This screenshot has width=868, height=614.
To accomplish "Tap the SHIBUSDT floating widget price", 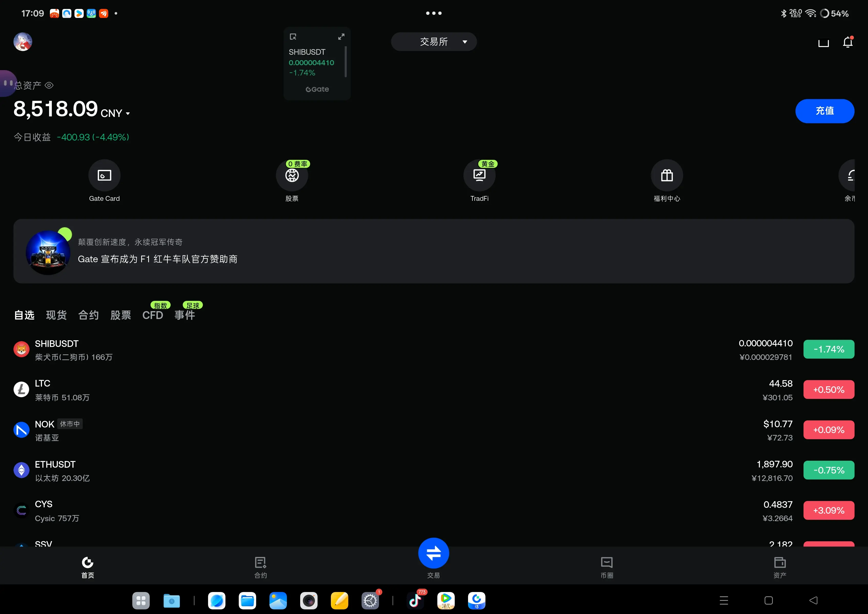I will coord(311,63).
